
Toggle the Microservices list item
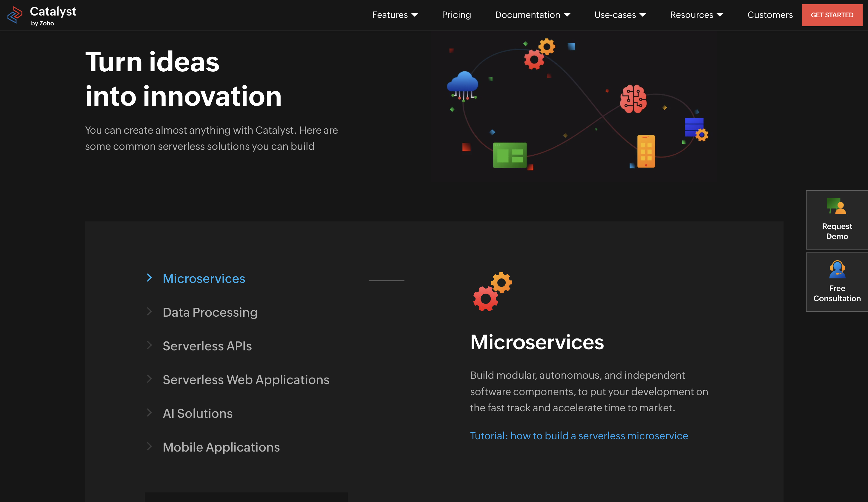point(204,278)
